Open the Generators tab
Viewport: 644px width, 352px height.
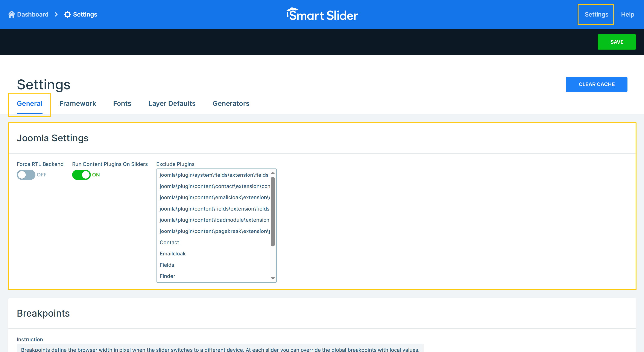(x=231, y=103)
